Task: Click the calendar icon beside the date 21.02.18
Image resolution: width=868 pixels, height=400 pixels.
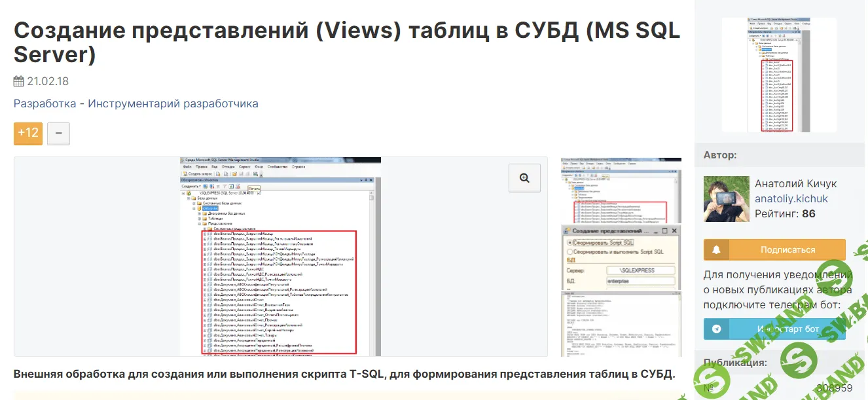Action: click(18, 81)
